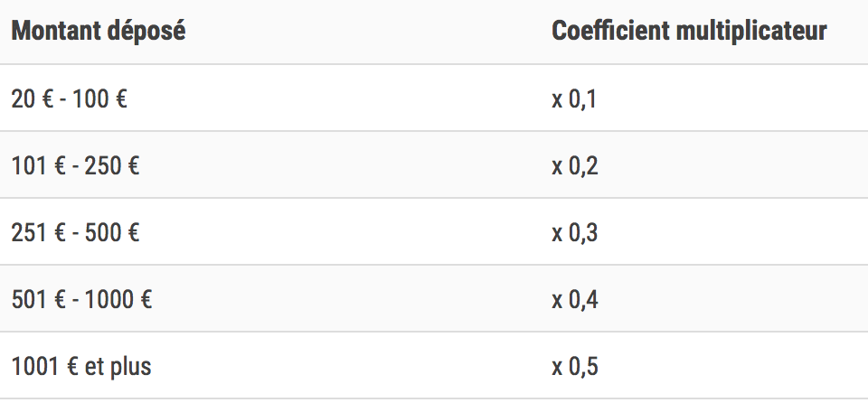The width and height of the screenshot is (868, 403).
Task: Click the word multiplicateur in header
Action: tap(751, 31)
